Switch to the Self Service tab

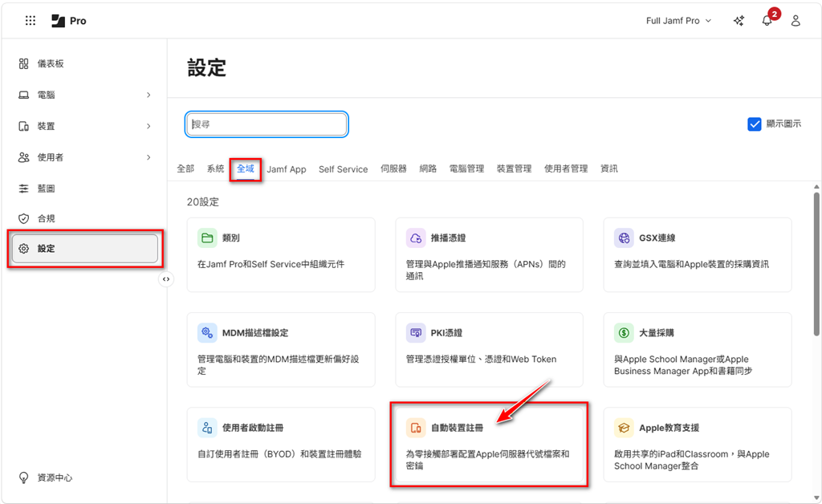point(343,169)
